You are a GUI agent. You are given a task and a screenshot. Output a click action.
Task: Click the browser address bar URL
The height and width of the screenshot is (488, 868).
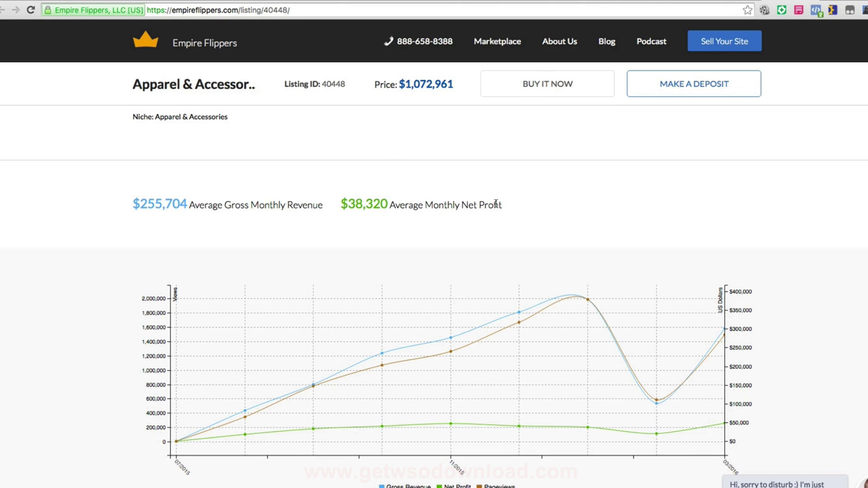217,10
